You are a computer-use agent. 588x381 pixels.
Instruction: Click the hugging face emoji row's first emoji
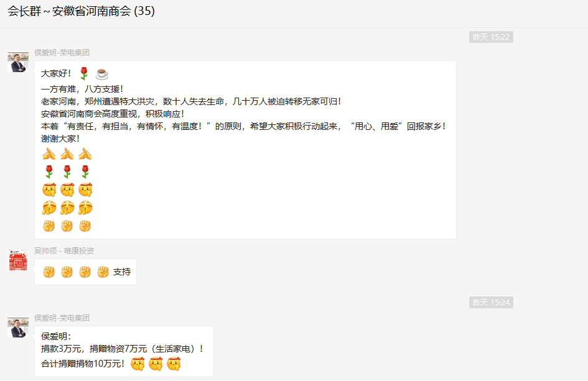coord(49,208)
